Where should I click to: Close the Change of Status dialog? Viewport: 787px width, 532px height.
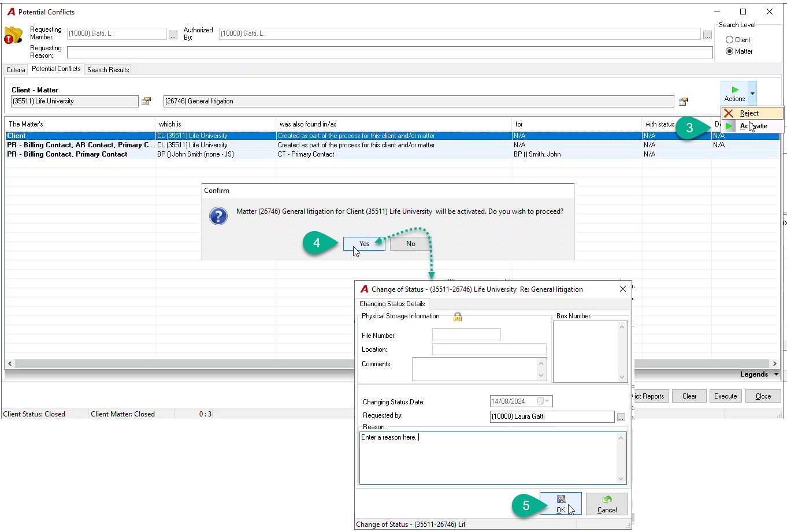click(623, 289)
